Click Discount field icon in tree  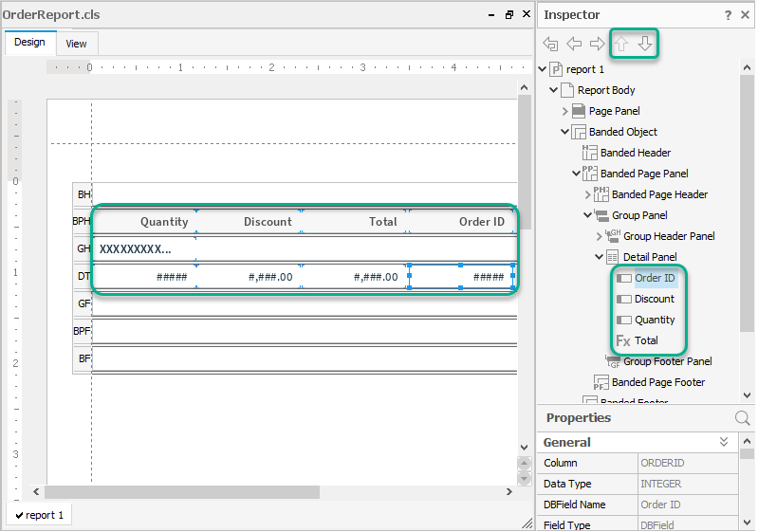tap(623, 299)
